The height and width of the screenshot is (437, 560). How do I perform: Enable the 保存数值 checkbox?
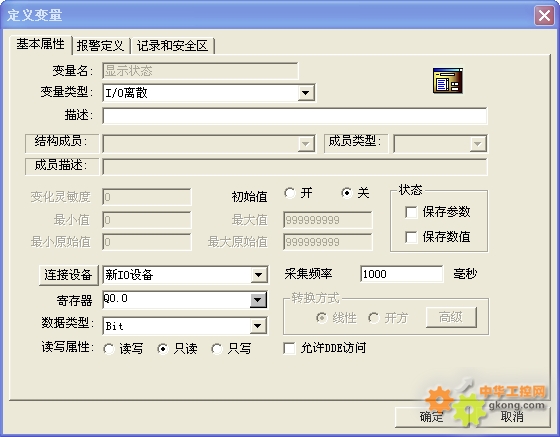411,237
